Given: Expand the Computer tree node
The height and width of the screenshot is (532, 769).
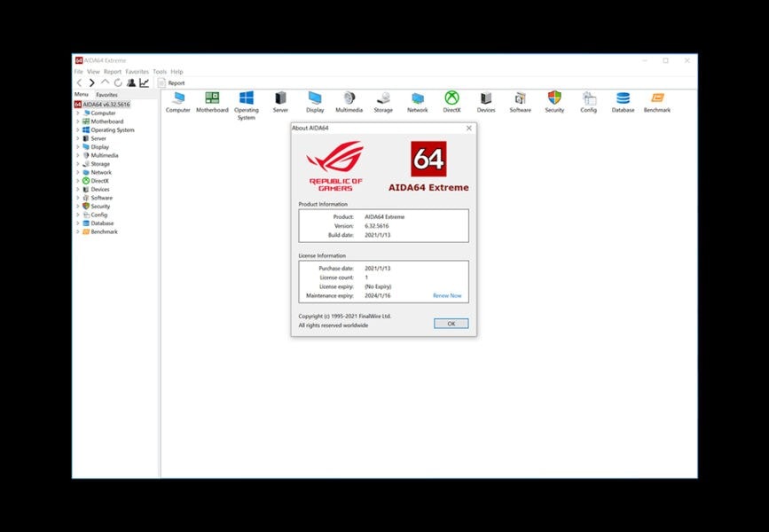Looking at the screenshot, I should pyautogui.click(x=77, y=113).
